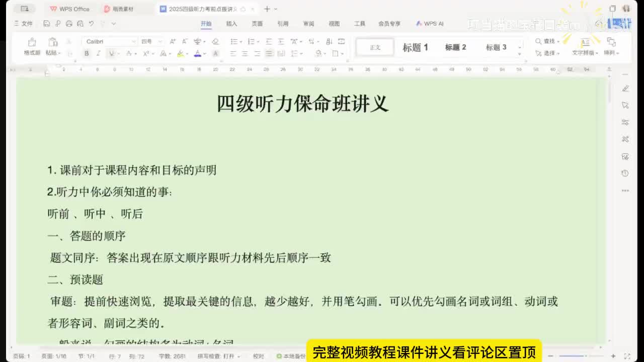Click the WPS AI button
644x362 pixels.
coord(430,24)
